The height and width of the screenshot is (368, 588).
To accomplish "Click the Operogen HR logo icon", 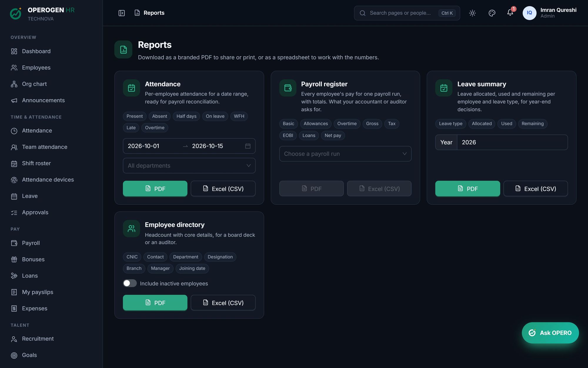I will [x=16, y=14].
